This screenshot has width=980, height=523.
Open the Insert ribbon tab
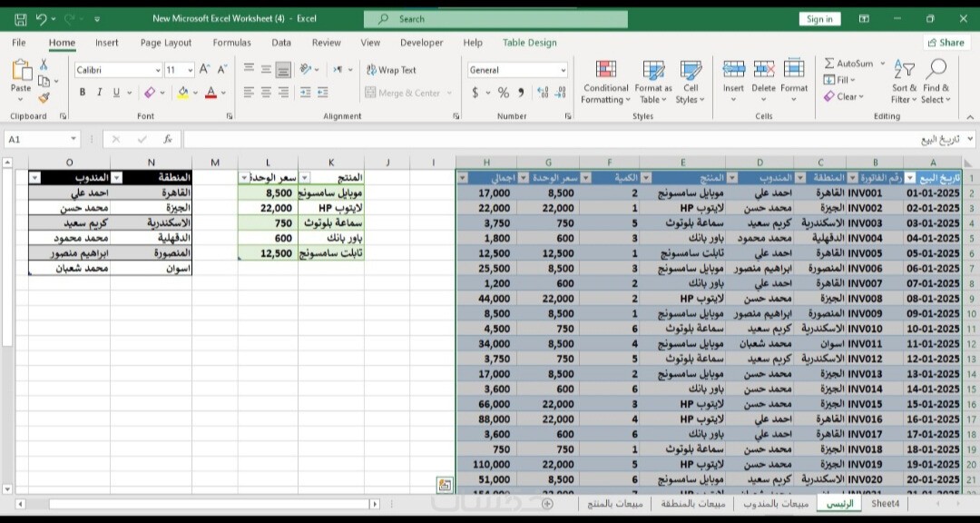pyautogui.click(x=107, y=43)
